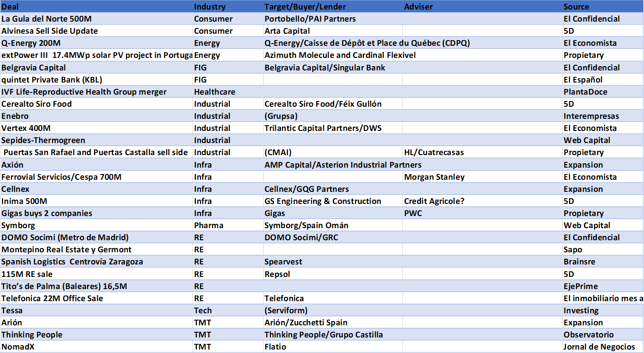Select the 'DOMO Socimi/GRC' cell
This screenshot has height=353, width=644.
[x=333, y=237]
